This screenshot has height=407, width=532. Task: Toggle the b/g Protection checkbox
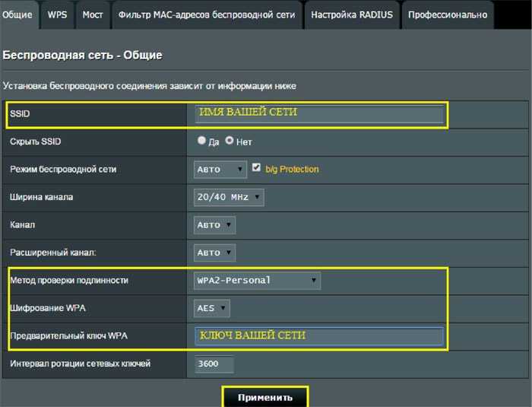pos(256,167)
